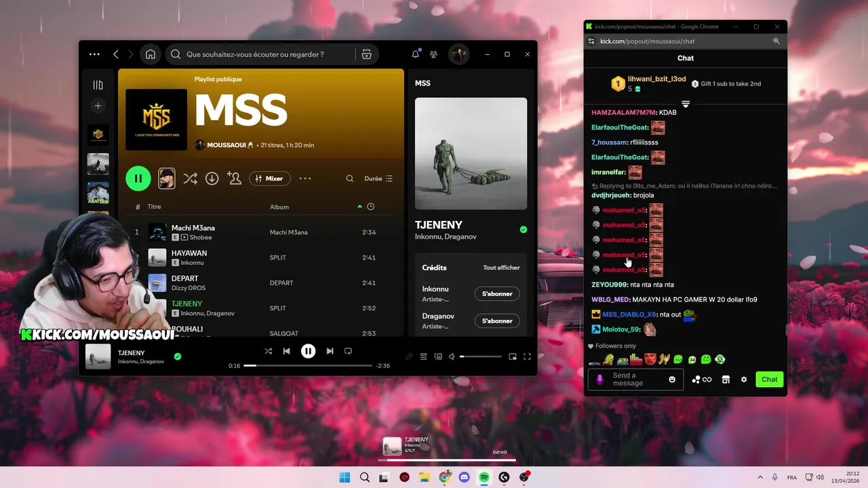Click Gift 1 sub to take 2nd
The image size is (868, 488).
point(726,84)
